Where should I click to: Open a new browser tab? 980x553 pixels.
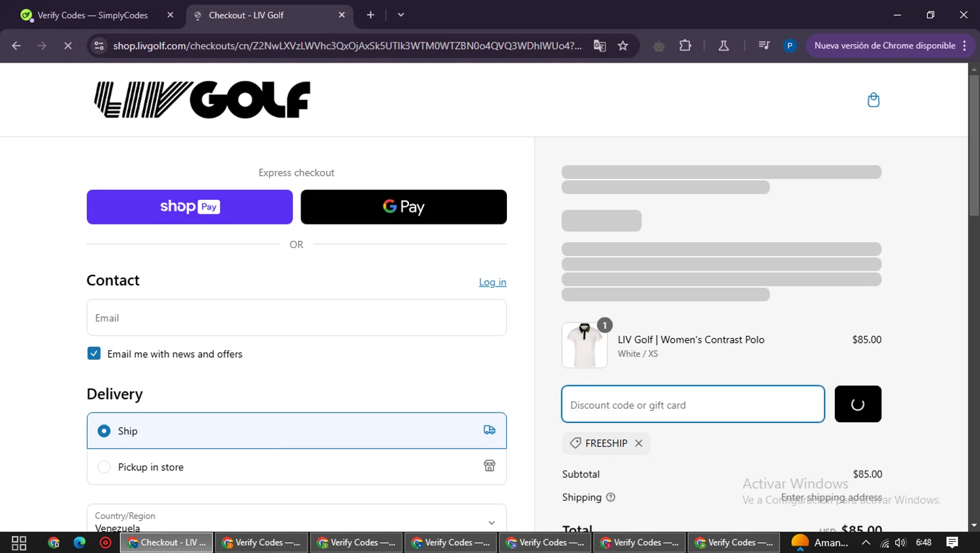tap(370, 15)
